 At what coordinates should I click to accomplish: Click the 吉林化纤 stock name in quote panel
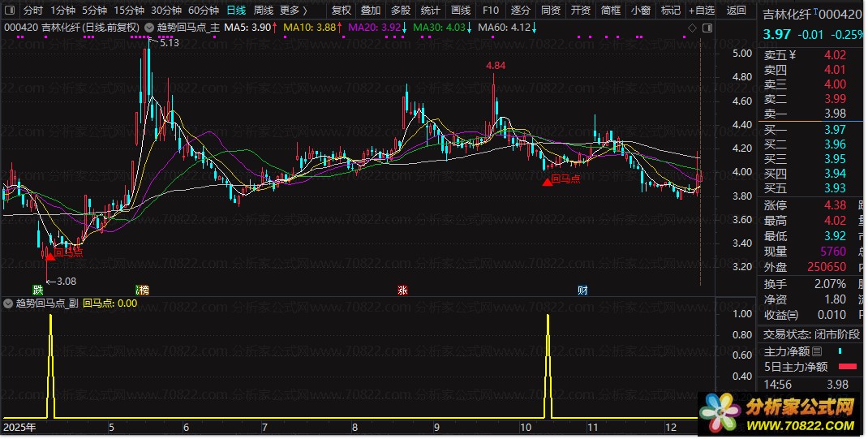pos(788,15)
